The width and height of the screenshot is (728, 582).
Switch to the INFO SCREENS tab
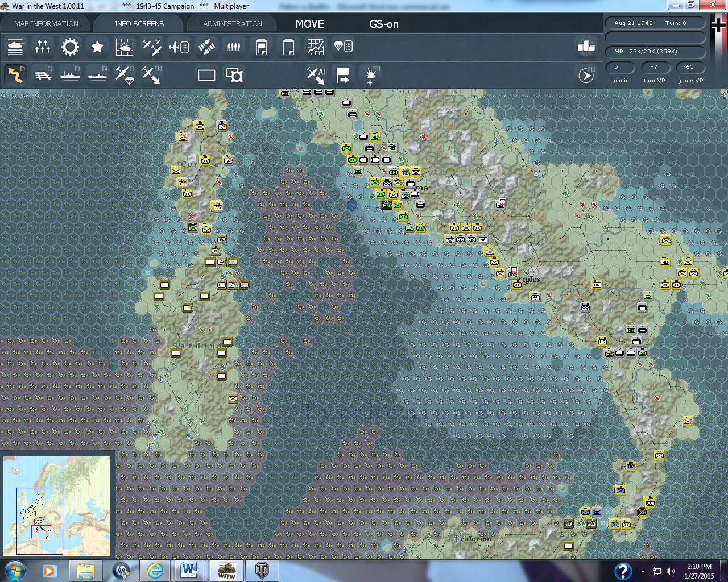click(139, 23)
